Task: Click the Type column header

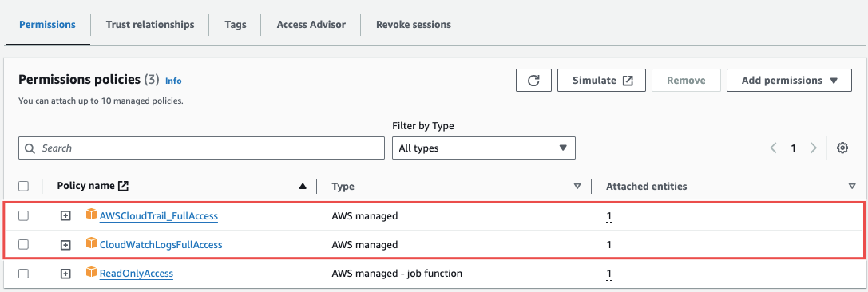Action: click(x=343, y=187)
